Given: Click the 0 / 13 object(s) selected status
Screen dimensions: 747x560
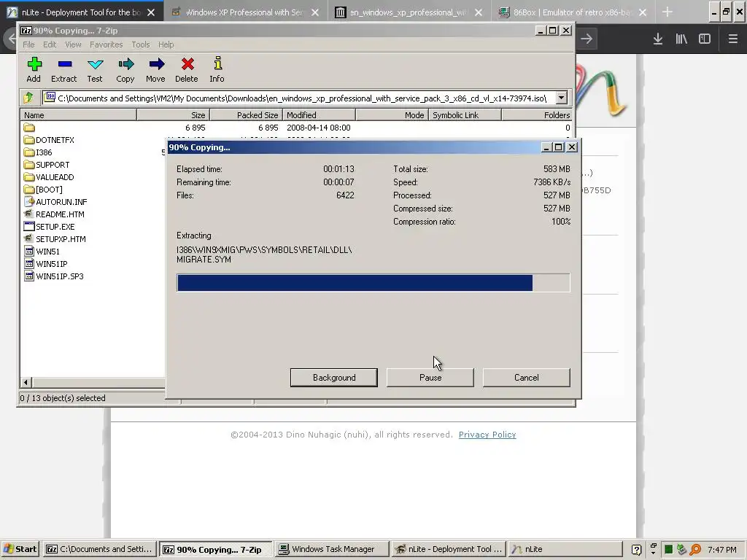Looking at the screenshot, I should pyautogui.click(x=63, y=398).
